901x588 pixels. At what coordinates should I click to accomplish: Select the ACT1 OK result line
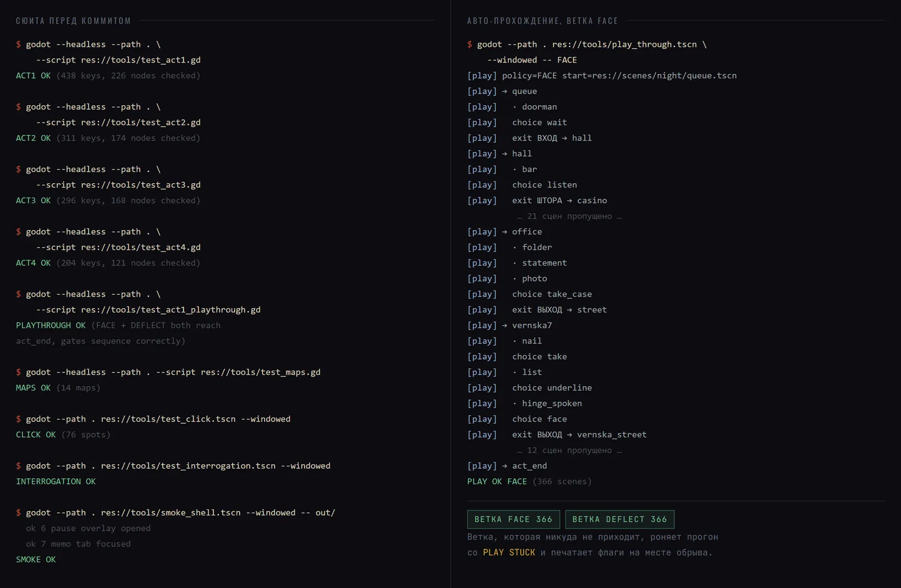[x=108, y=75]
